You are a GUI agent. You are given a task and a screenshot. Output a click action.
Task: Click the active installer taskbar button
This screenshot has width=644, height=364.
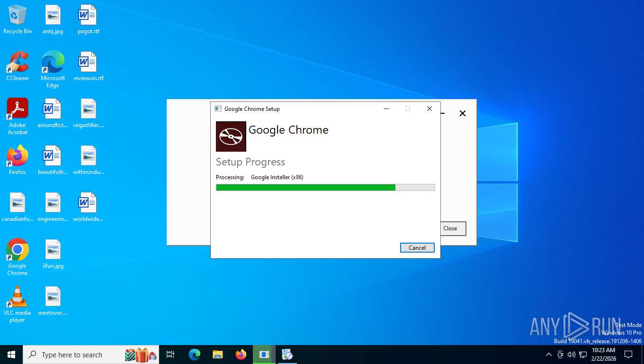pos(264,355)
